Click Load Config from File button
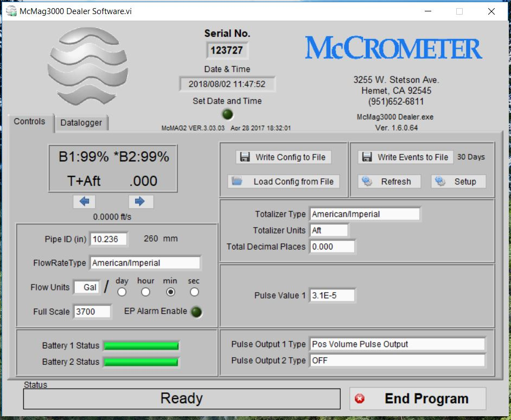This screenshot has width=511, height=420. 284,182
